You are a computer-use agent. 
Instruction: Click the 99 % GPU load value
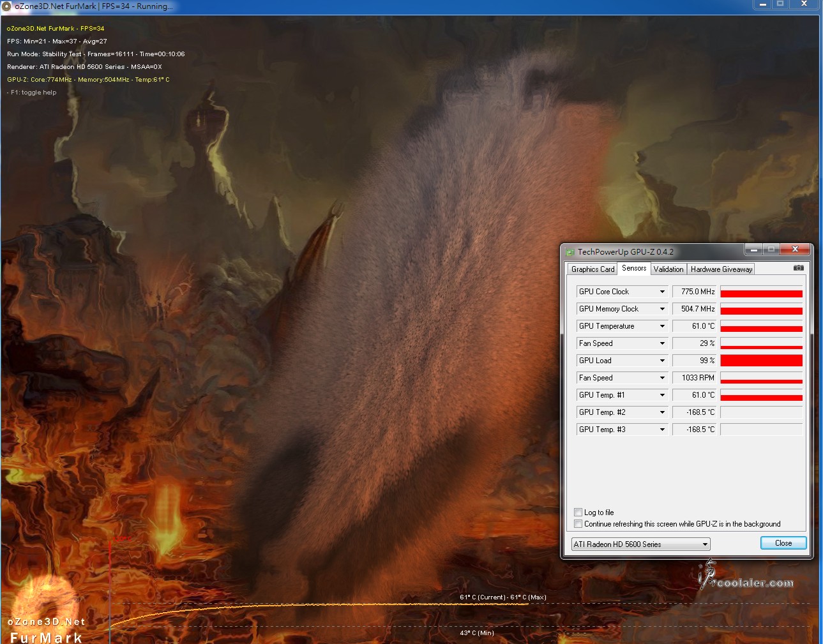pyautogui.click(x=694, y=361)
